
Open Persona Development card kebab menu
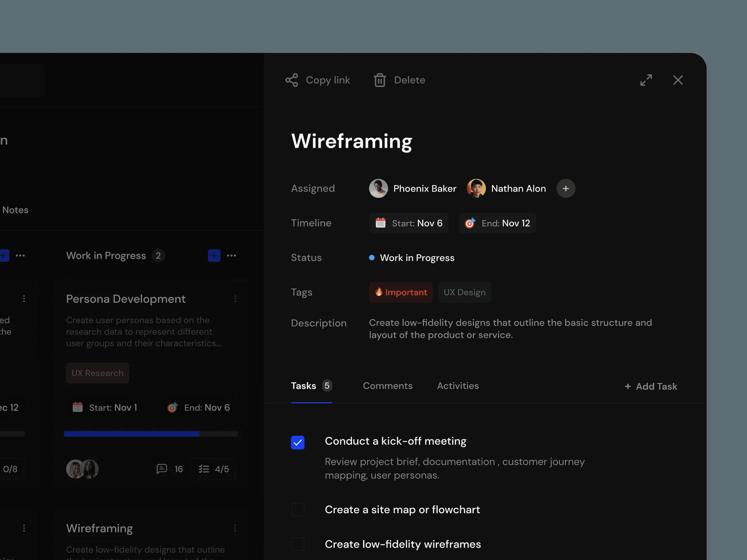(x=235, y=299)
